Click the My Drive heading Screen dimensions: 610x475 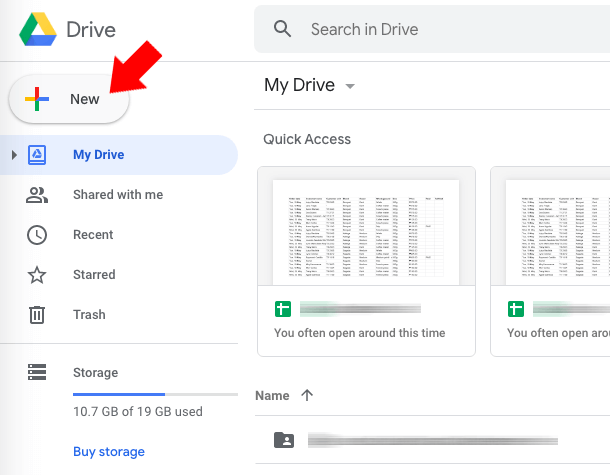click(x=299, y=85)
